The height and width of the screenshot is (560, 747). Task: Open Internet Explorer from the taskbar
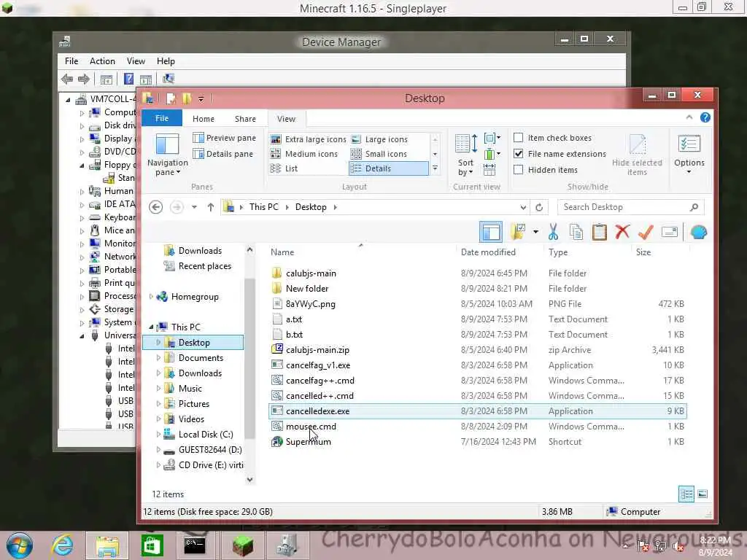pyautogui.click(x=63, y=545)
